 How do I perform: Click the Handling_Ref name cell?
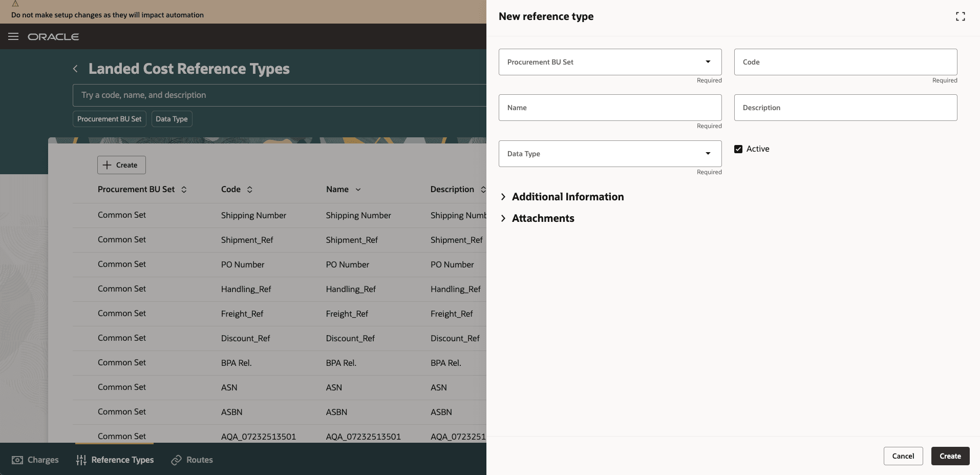[351, 290]
